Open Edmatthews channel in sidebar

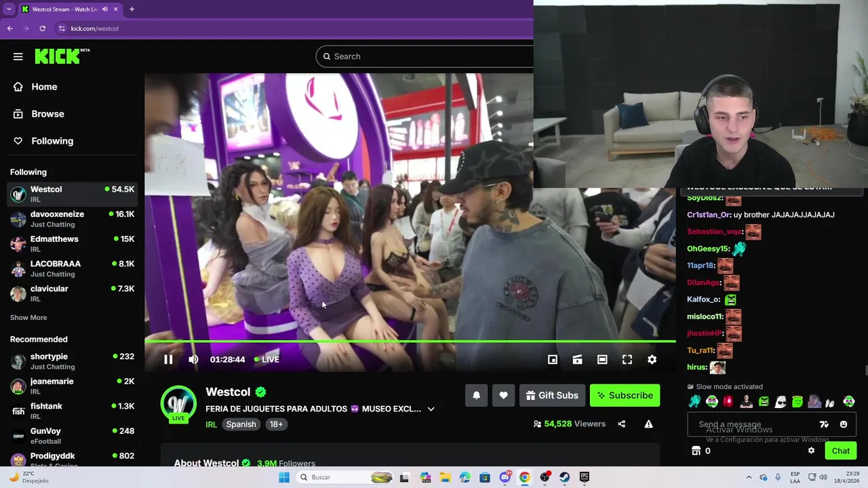point(72,244)
